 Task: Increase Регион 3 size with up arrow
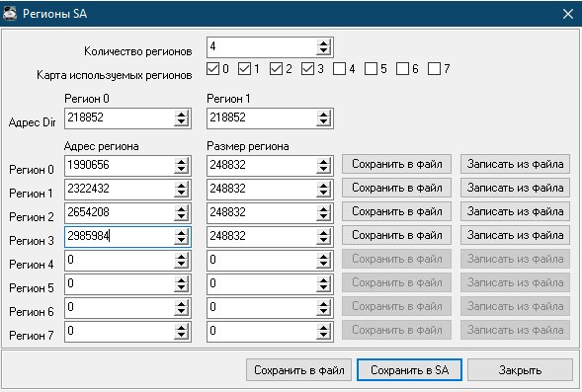(x=324, y=232)
